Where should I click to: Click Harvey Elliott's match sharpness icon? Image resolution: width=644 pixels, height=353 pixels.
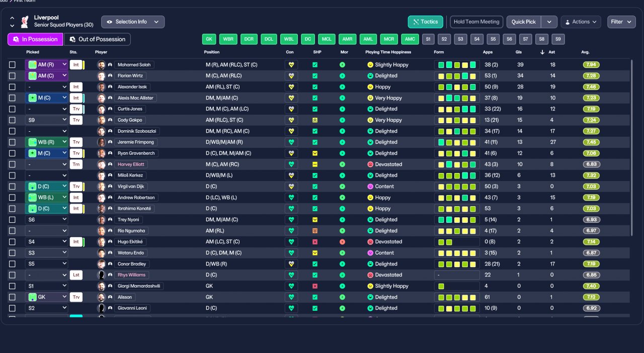coord(315,164)
